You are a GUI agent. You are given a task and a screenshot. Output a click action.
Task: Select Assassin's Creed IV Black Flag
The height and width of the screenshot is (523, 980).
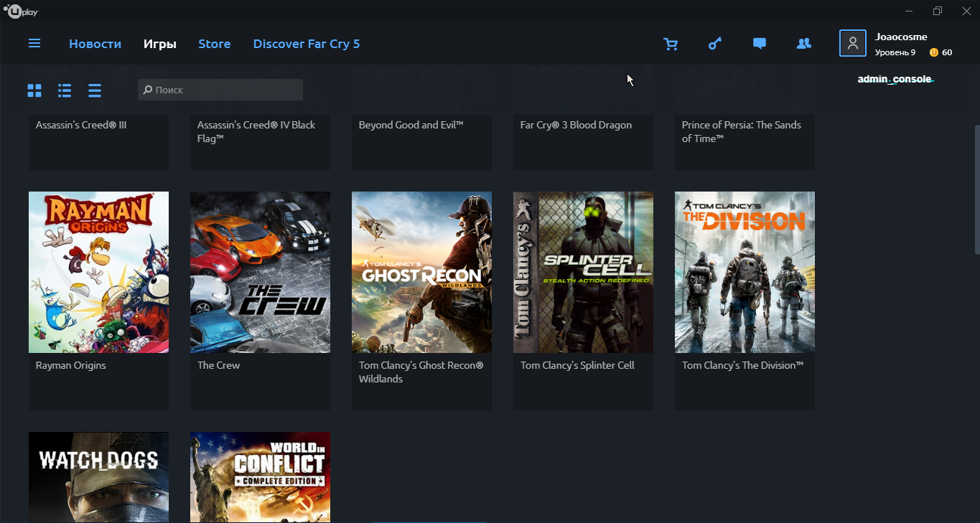[256, 131]
